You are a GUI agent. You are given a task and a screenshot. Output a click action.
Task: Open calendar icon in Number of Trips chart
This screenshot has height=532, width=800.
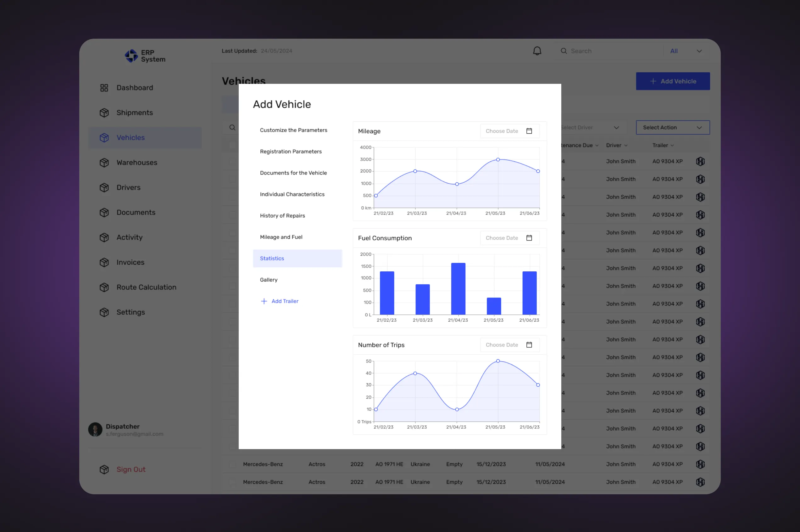pos(529,345)
